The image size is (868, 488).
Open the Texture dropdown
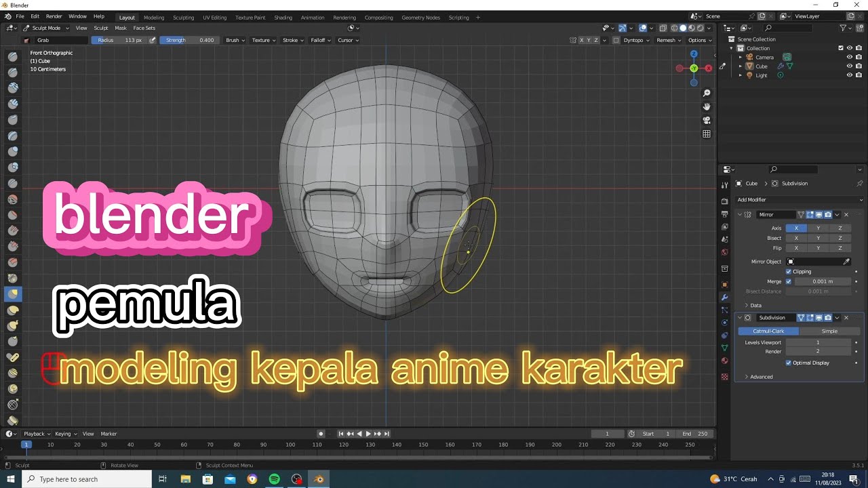coord(264,40)
